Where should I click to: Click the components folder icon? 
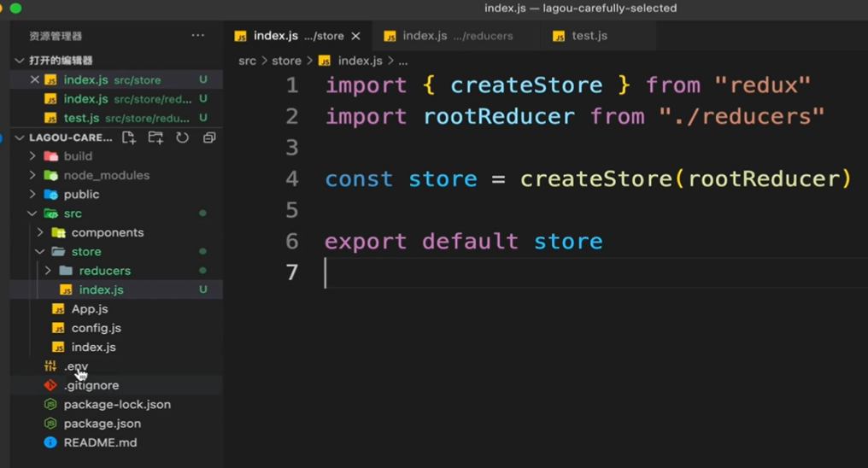point(59,232)
